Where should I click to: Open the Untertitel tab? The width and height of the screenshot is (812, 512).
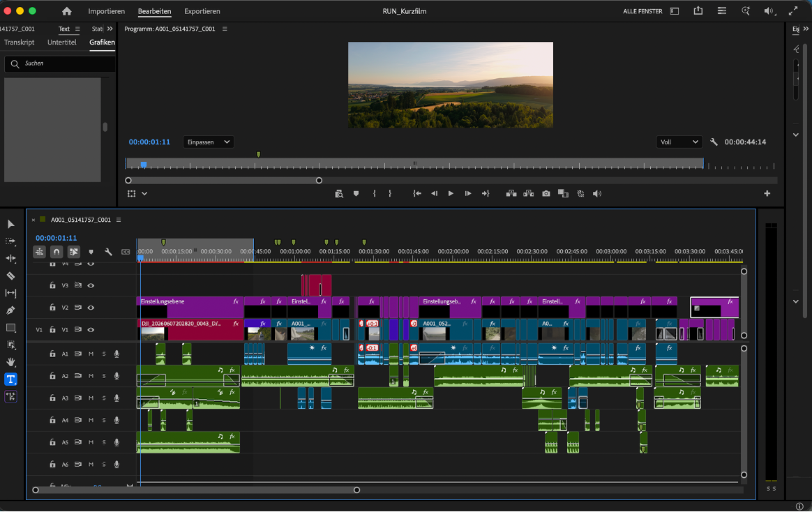pos(61,43)
